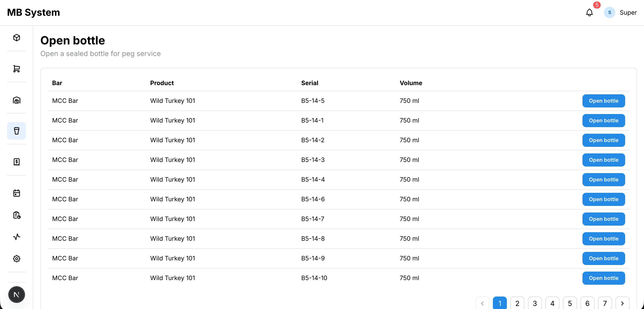
Task: Go to previous page arrow
Action: pyautogui.click(x=482, y=303)
